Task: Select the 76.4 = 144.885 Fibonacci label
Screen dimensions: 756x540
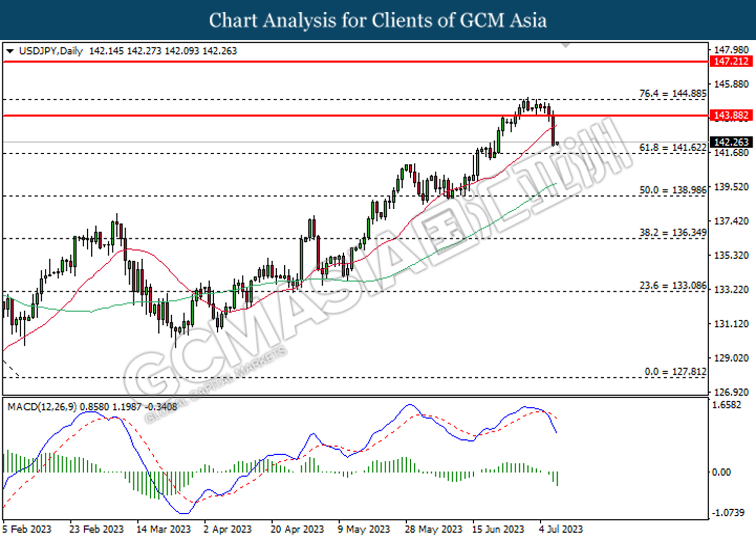Action: coord(673,93)
